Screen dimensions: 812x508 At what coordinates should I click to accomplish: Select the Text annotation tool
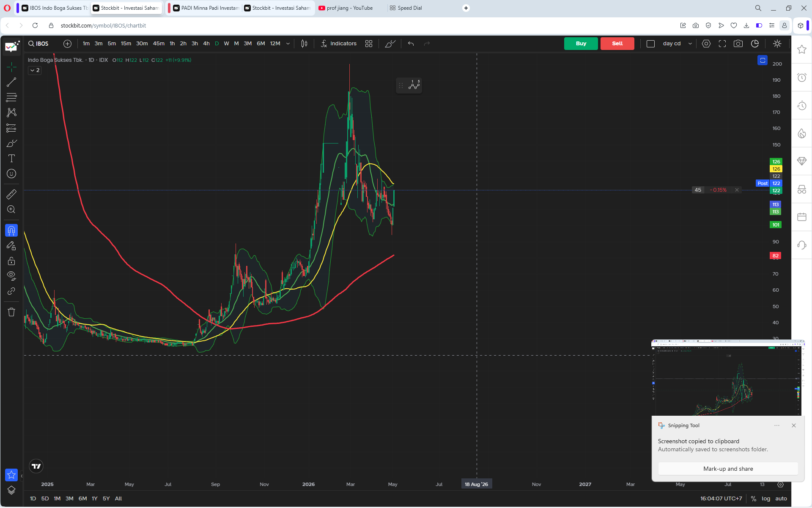11,158
